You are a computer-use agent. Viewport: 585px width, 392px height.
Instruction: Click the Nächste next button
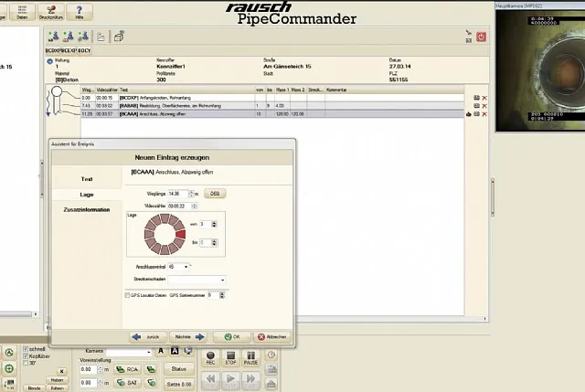tap(189, 337)
